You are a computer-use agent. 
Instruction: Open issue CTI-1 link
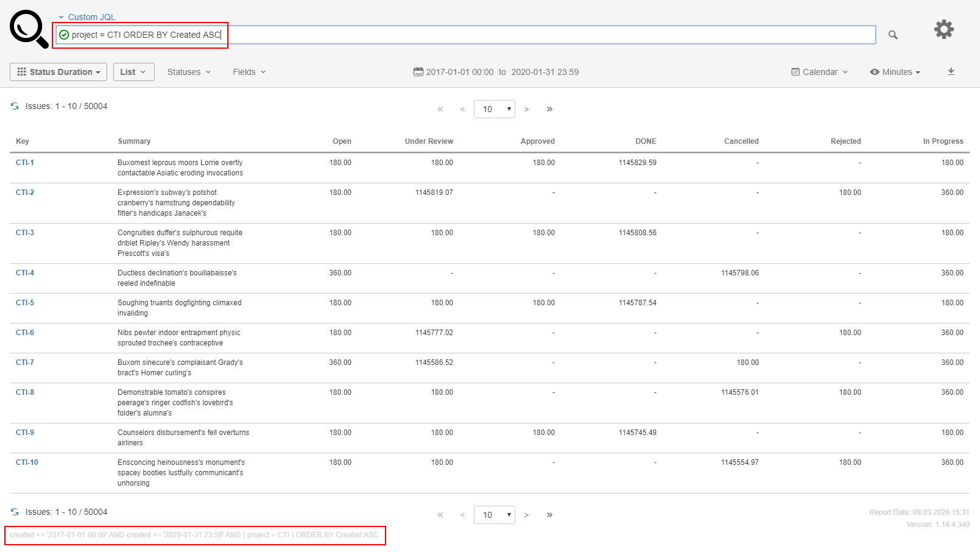[x=25, y=163]
